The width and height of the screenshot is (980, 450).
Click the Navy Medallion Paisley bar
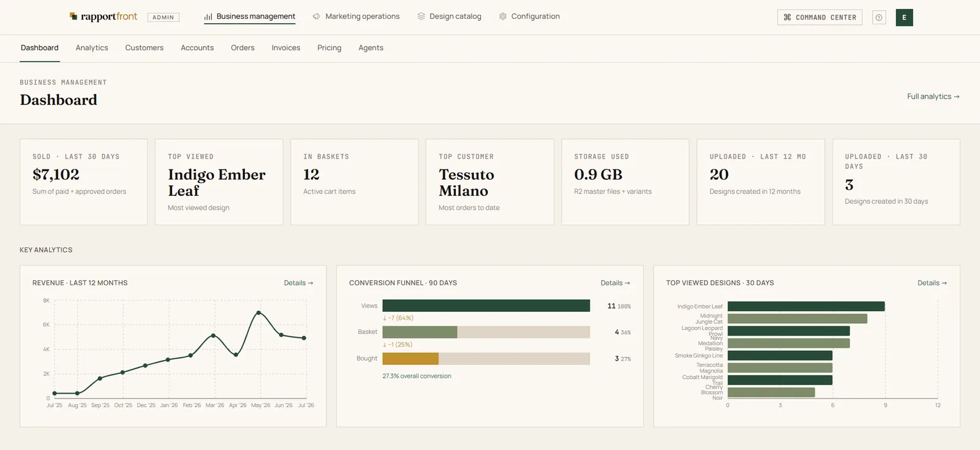(x=789, y=343)
